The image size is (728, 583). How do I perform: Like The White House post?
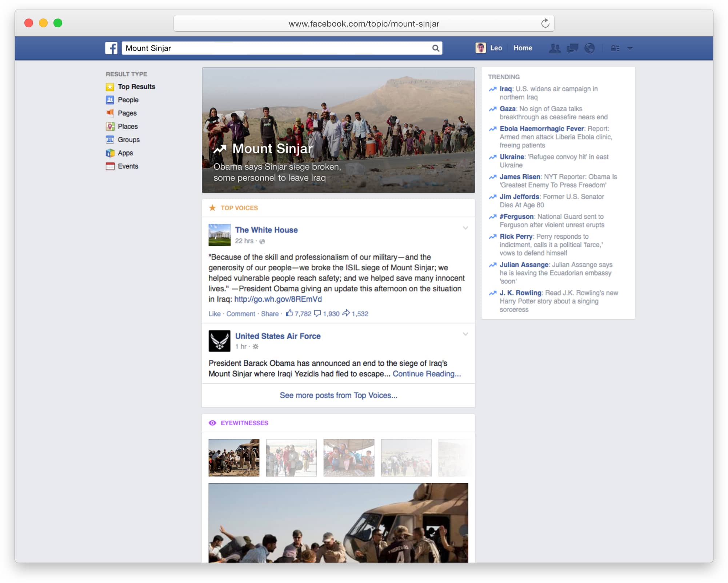pyautogui.click(x=215, y=314)
